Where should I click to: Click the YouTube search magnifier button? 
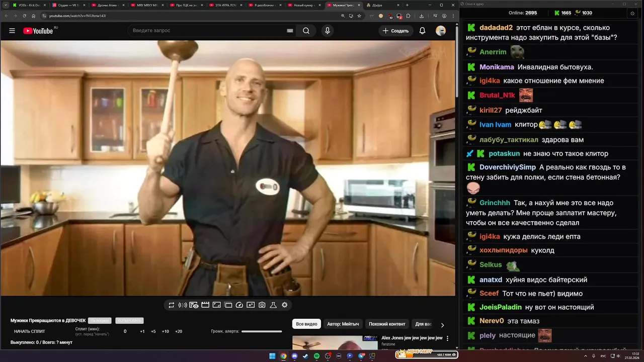(x=306, y=31)
